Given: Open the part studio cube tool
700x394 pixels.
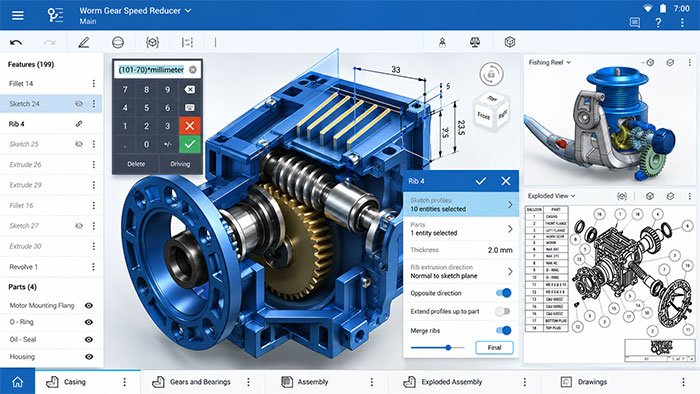Looking at the screenshot, I should 152,42.
